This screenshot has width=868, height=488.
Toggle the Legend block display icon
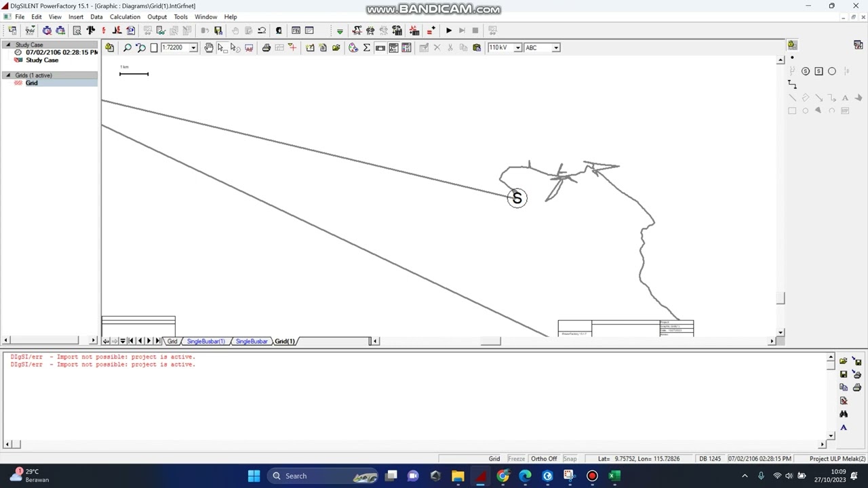tap(393, 47)
